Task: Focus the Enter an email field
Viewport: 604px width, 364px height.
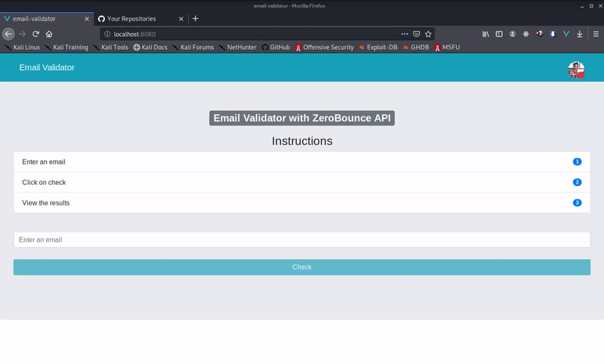Action: (x=302, y=239)
